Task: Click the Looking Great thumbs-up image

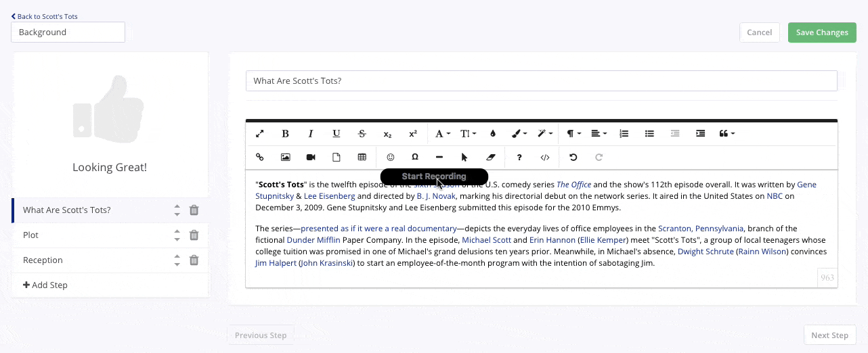Action: pos(109,110)
